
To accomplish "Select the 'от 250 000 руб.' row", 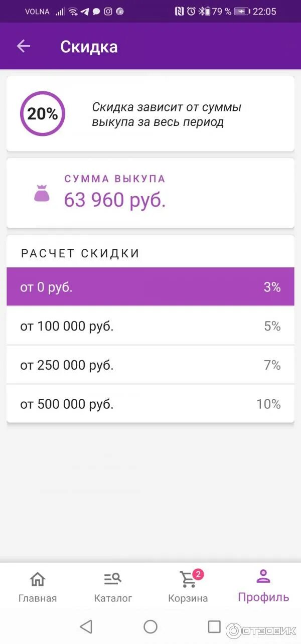I will tap(150, 365).
